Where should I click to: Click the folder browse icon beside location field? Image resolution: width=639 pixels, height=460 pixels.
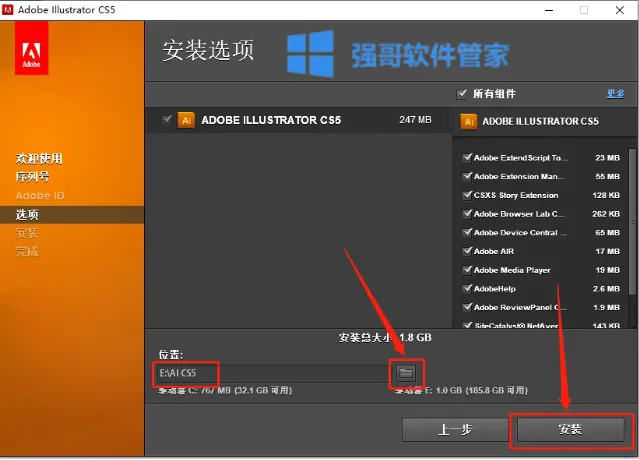tap(405, 373)
